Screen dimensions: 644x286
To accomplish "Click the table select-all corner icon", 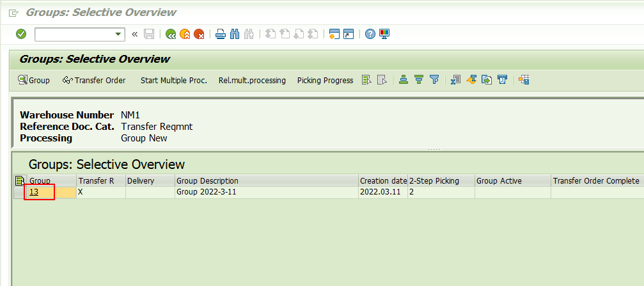I will (20, 180).
